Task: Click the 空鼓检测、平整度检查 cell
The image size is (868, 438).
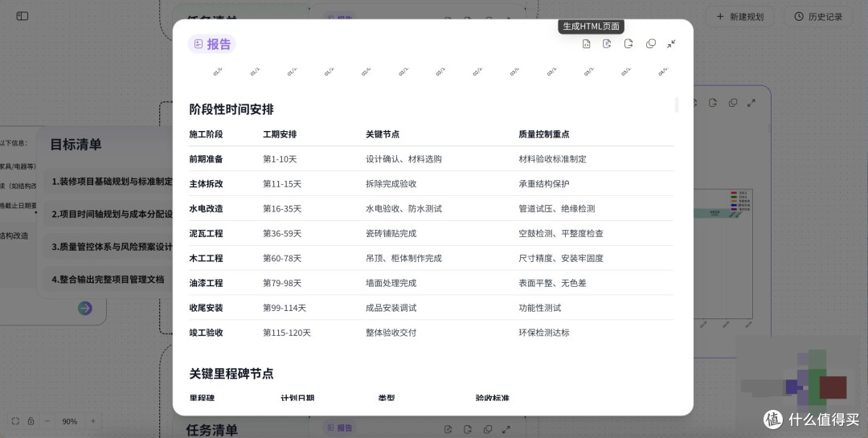Action: (x=561, y=233)
